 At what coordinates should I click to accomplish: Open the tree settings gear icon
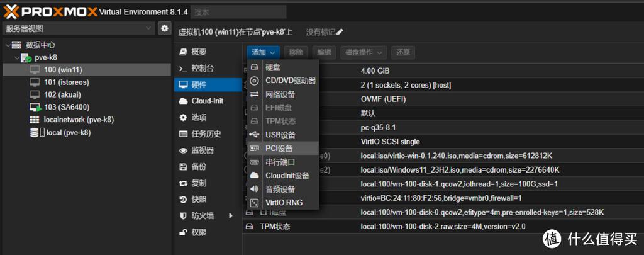click(165, 28)
